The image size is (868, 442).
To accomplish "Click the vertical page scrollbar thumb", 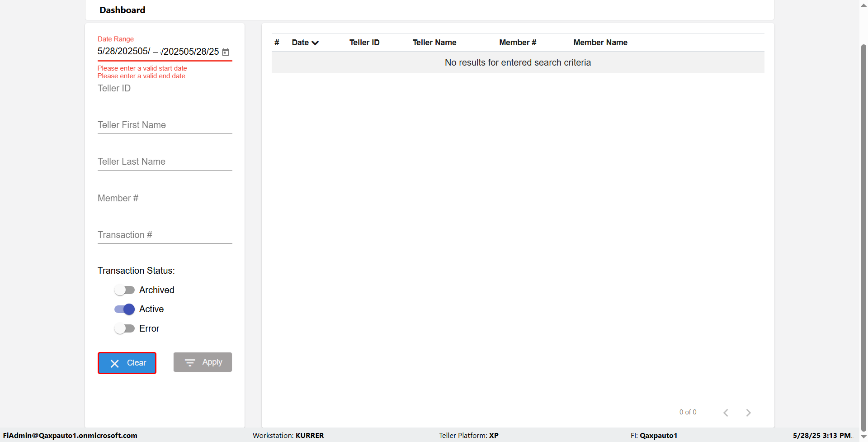I will [x=863, y=238].
